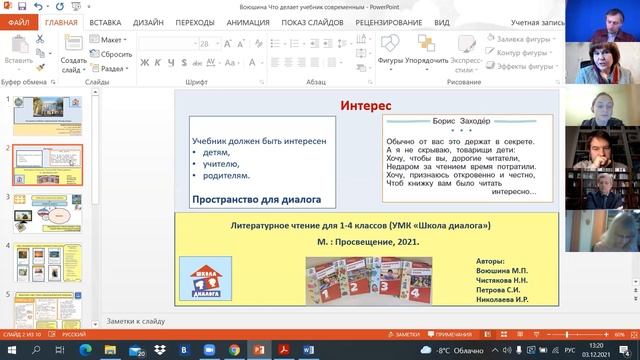Increase list indent level icon
The image size is (640, 360).
click(x=327, y=43)
